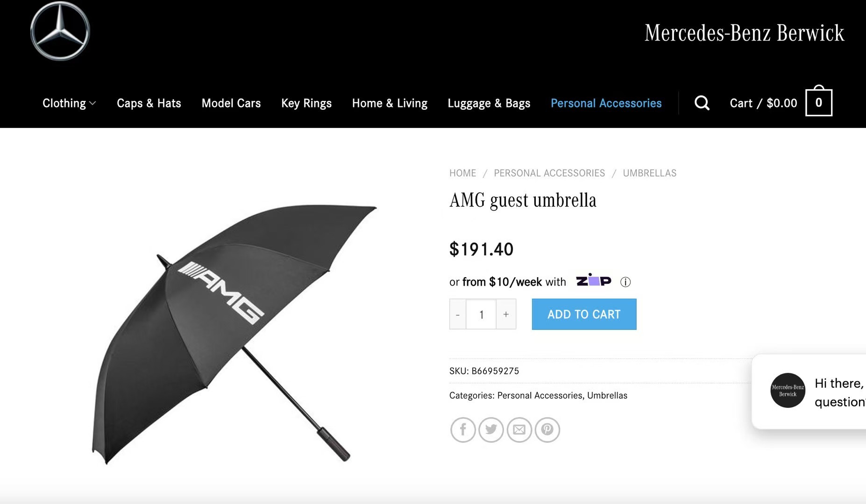
Task: Open the shopping cart bag icon
Action: [x=818, y=102]
